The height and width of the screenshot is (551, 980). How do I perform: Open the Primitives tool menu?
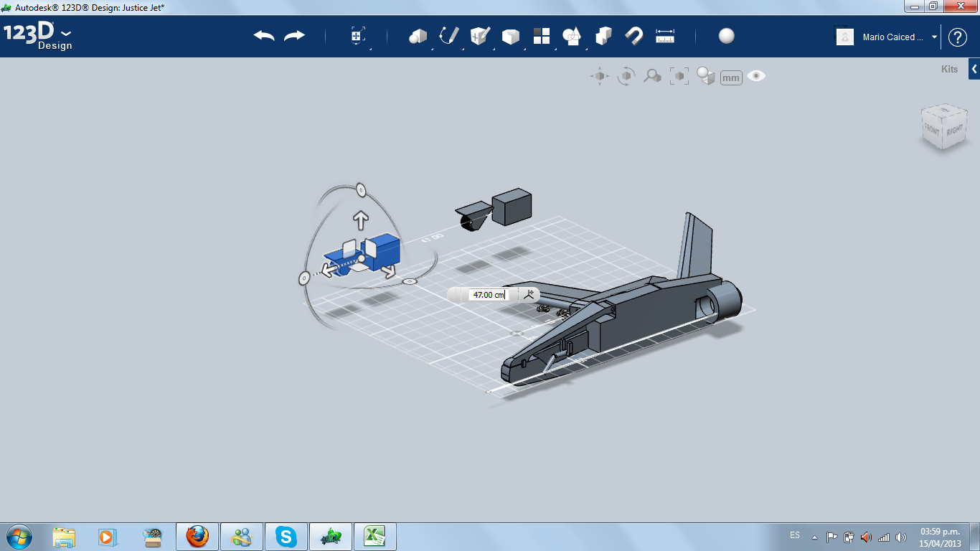(x=418, y=36)
